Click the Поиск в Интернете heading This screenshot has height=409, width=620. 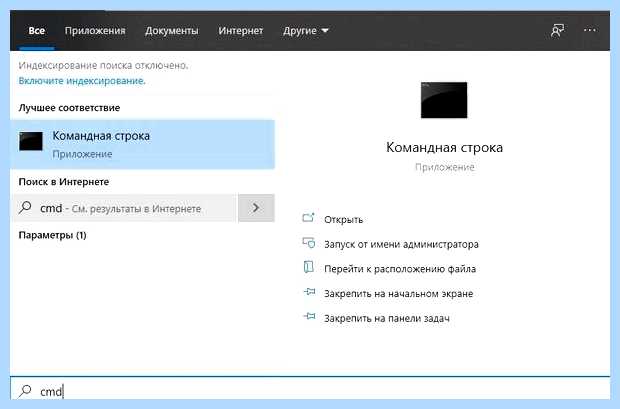point(64,182)
